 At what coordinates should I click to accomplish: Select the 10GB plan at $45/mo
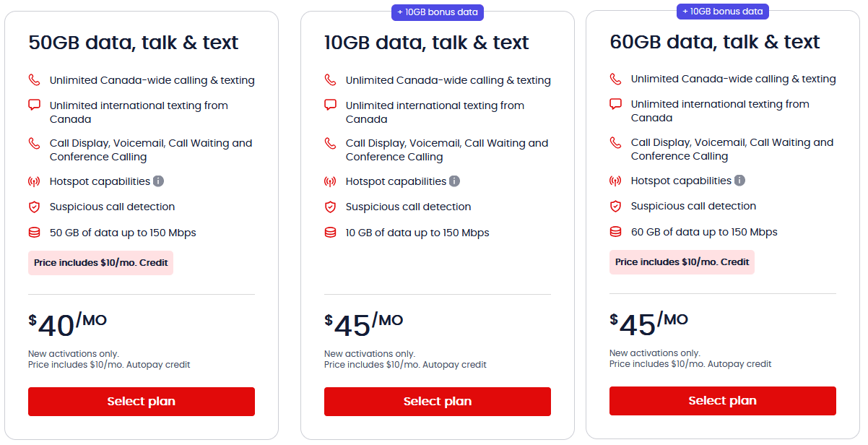[438, 402]
